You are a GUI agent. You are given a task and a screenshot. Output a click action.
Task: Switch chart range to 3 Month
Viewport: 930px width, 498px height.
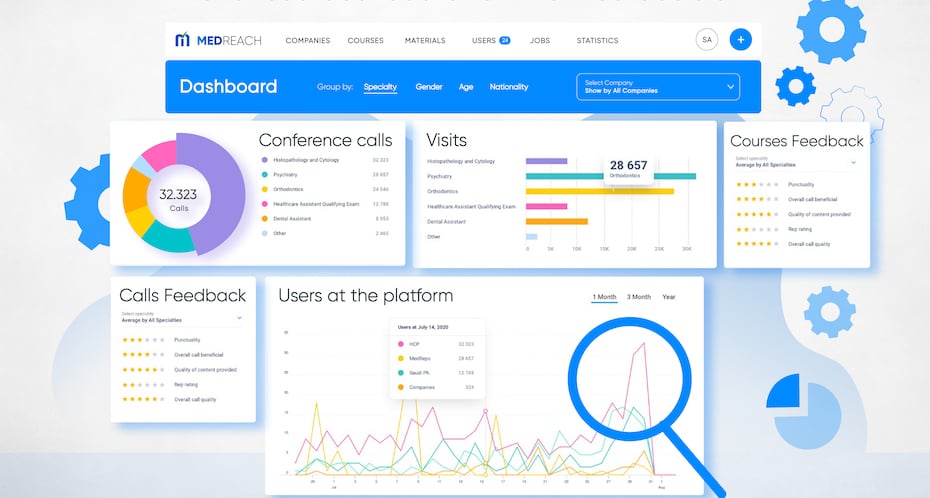coord(639,297)
